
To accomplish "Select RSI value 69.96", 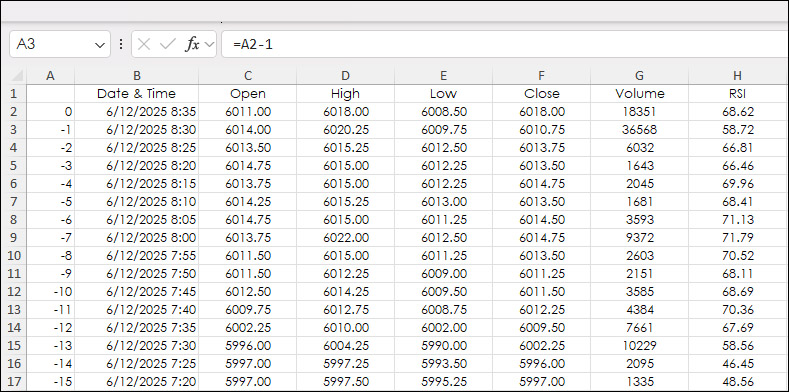I will click(737, 184).
